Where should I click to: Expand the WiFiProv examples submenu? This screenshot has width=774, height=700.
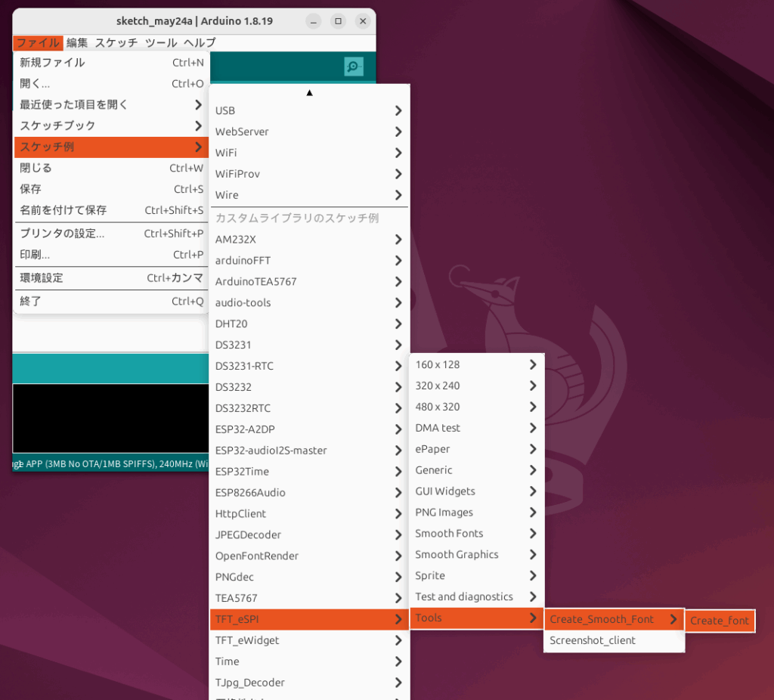pyautogui.click(x=309, y=174)
